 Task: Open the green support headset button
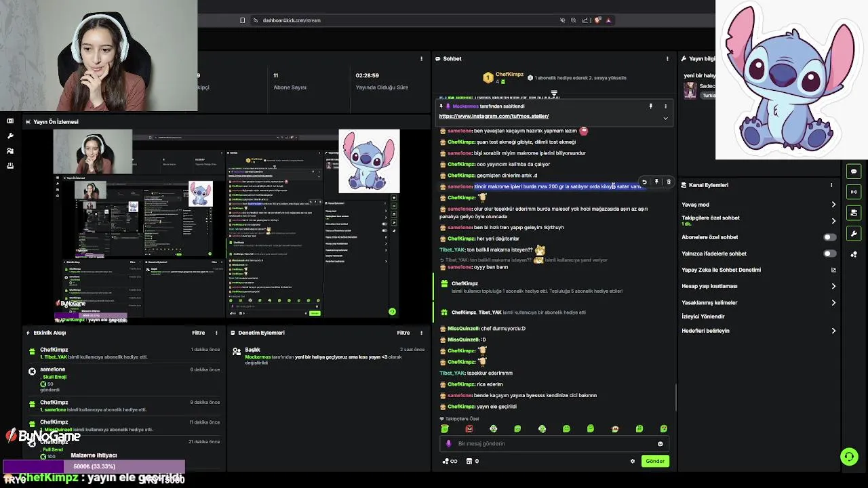849,457
